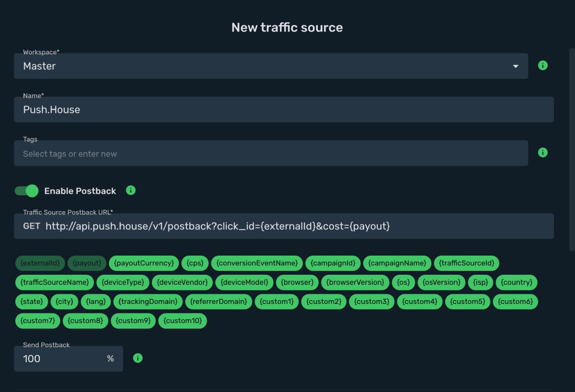Insert the {payoutCurrency} token
The height and width of the screenshot is (392, 575).
tap(144, 263)
